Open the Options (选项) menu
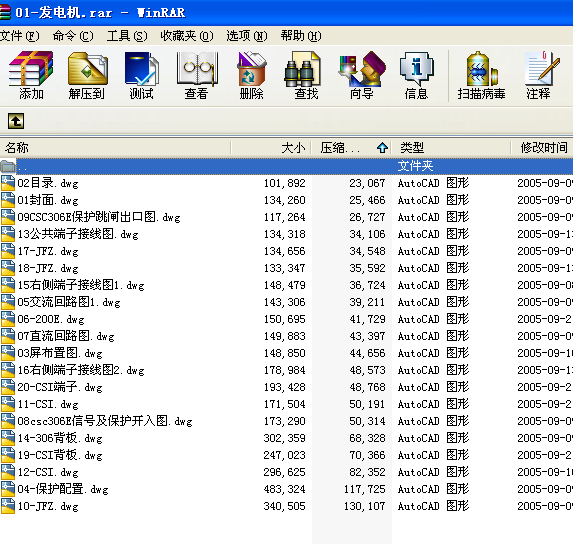This screenshot has width=573, height=544. (247, 36)
